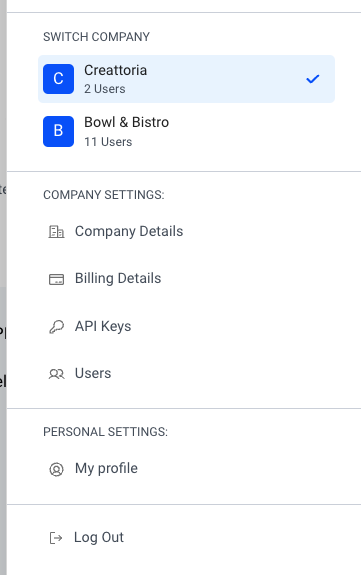Click the dimmed overlay strip to close menu

(3, 288)
